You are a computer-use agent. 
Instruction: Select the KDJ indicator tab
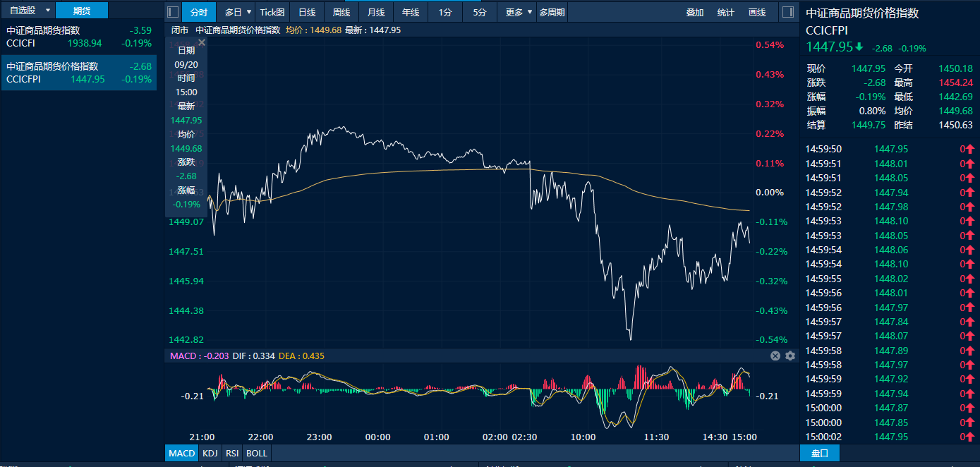pos(210,453)
